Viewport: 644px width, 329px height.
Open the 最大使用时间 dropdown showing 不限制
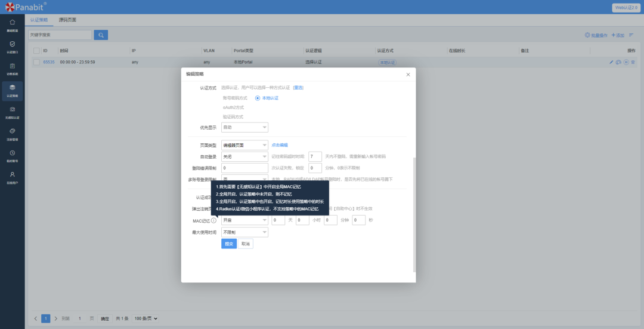(x=245, y=232)
